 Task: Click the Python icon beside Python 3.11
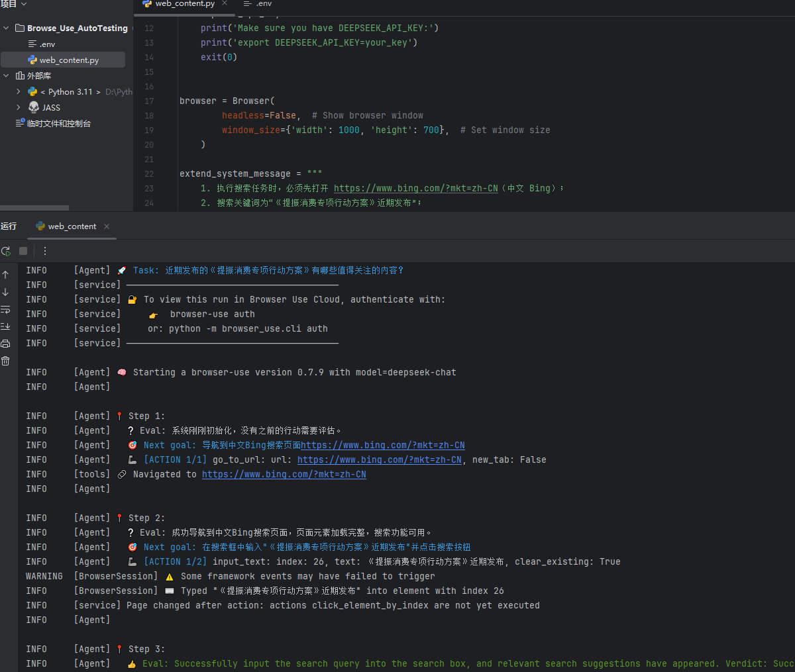(32, 92)
